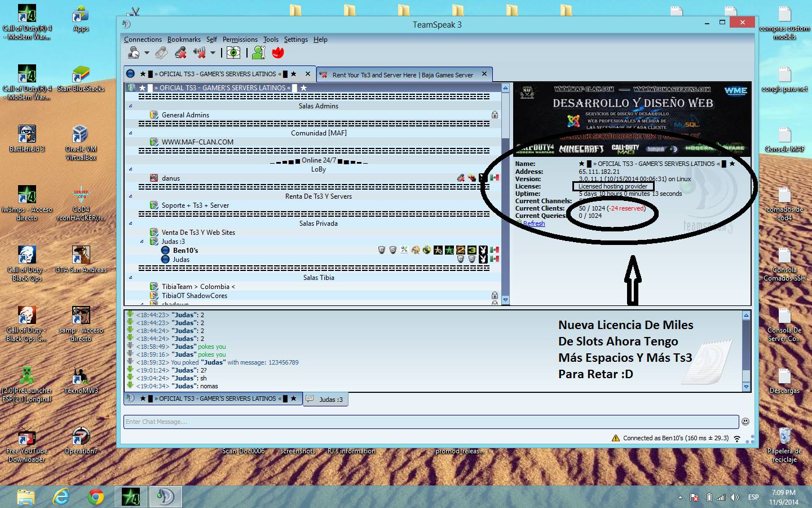Open the Help menu
This screenshot has height=508, width=812.
coord(320,40)
